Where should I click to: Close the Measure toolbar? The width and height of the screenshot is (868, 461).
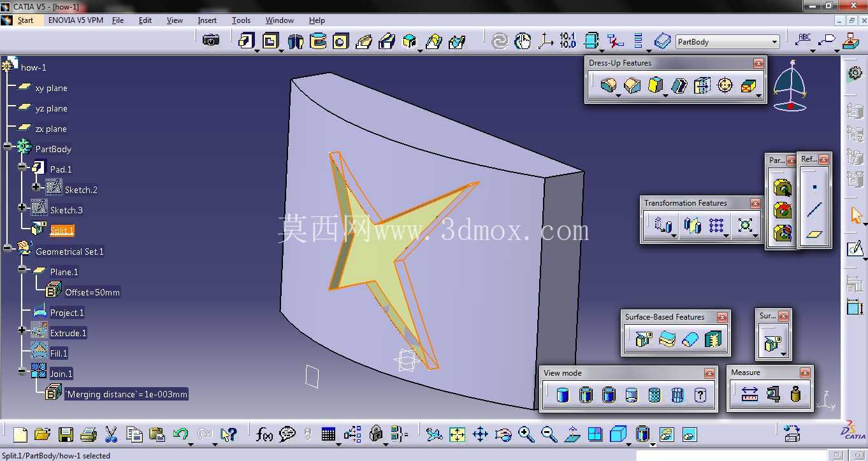(x=805, y=372)
